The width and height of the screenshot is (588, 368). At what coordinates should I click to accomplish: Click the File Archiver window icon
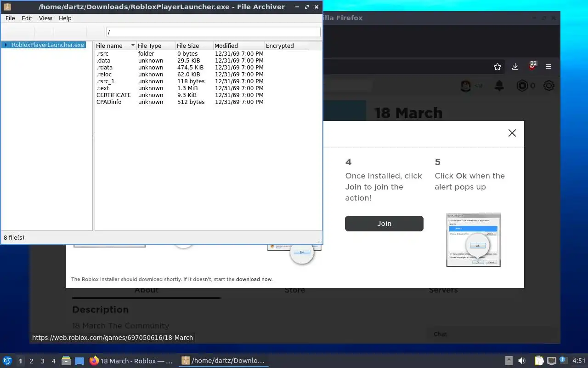click(7, 7)
